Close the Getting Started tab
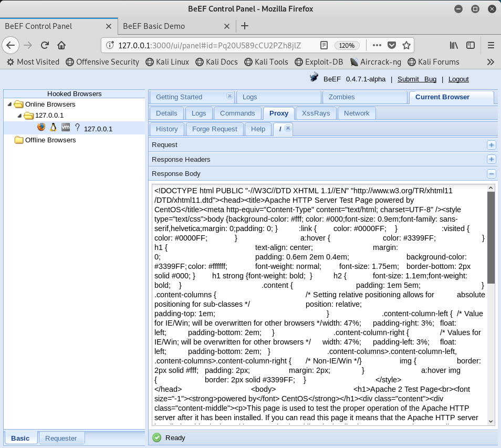 [229, 96]
